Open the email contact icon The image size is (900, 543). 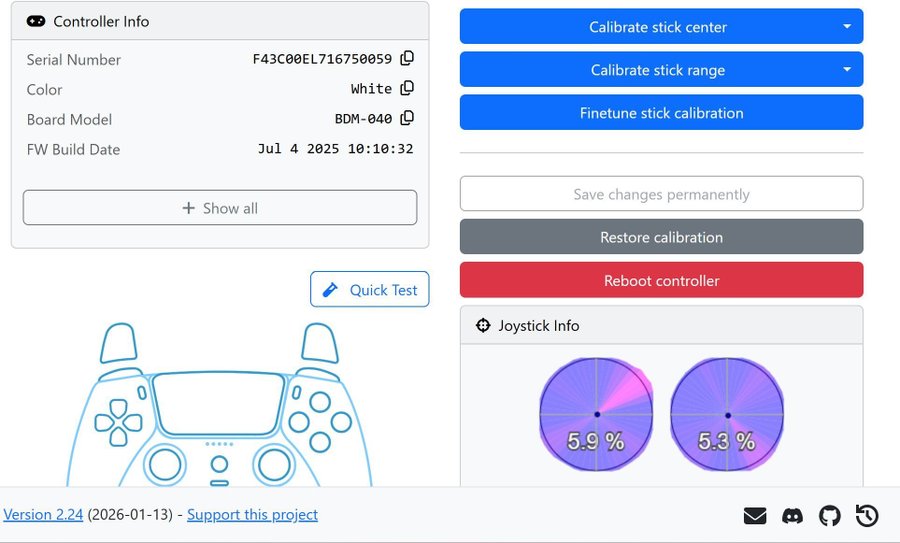755,516
